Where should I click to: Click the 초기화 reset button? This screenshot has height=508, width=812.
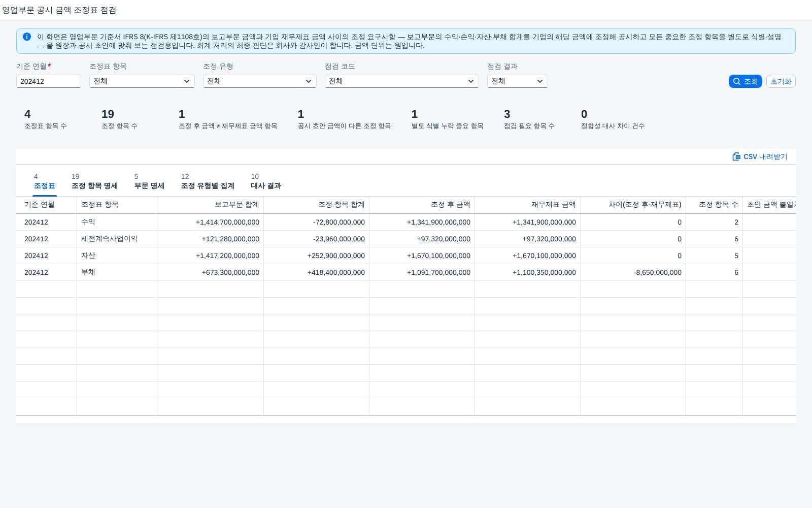pyautogui.click(x=781, y=81)
